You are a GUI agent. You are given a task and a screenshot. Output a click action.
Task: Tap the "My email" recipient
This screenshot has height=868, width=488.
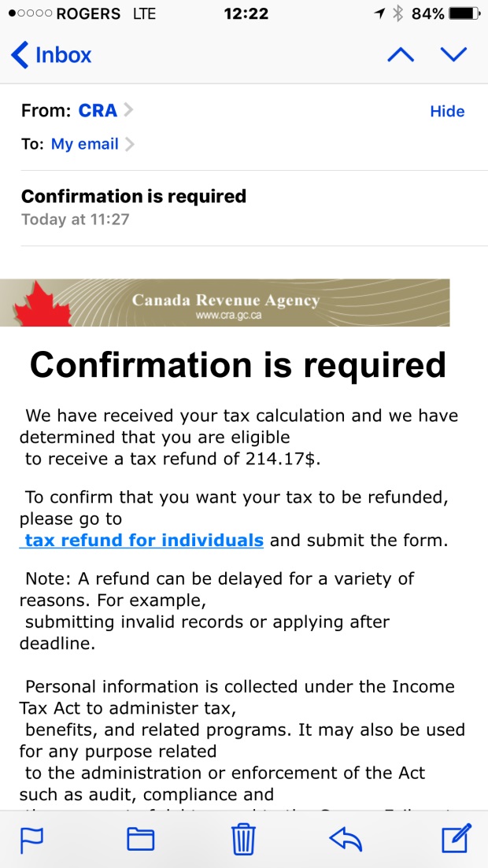click(84, 144)
